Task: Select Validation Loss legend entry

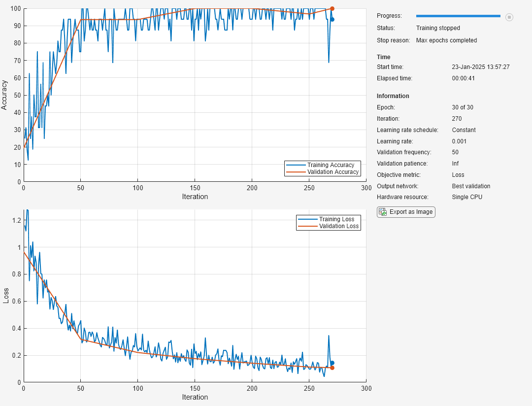Action: tap(339, 226)
